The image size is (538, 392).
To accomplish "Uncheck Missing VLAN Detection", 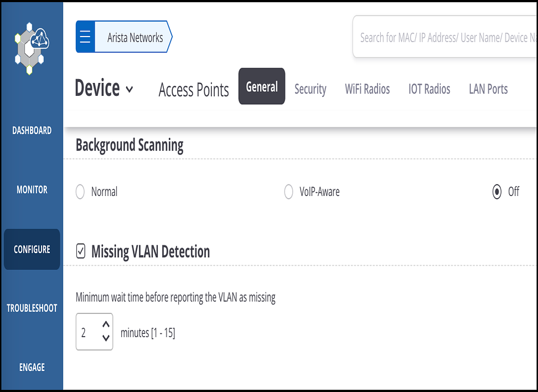I will (81, 251).
